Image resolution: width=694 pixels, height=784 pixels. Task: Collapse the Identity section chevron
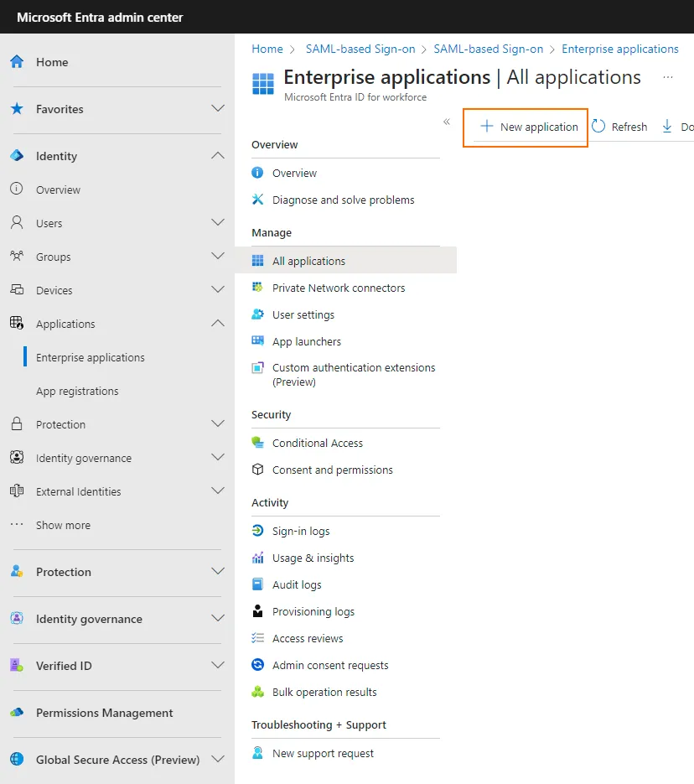pyautogui.click(x=218, y=155)
